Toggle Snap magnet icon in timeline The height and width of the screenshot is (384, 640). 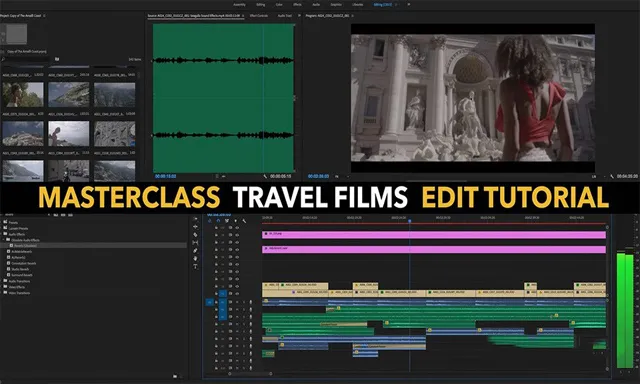point(218,221)
